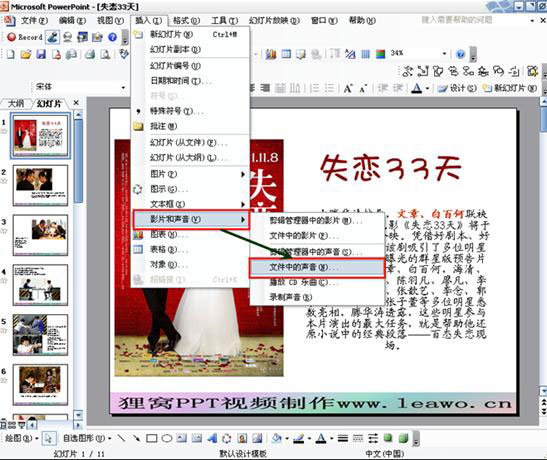Click line color brush swatch in drawing toolbar
The height and width of the screenshot is (460, 547).
299,438
